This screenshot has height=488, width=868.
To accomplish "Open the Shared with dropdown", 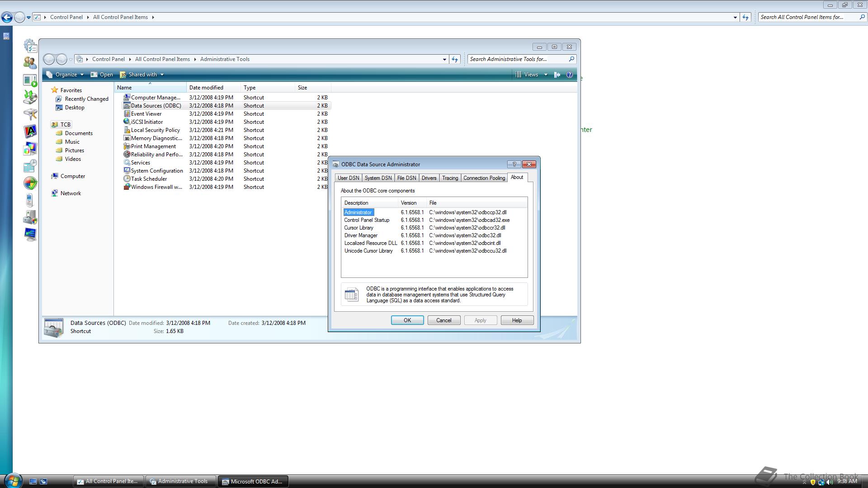I will click(x=142, y=75).
